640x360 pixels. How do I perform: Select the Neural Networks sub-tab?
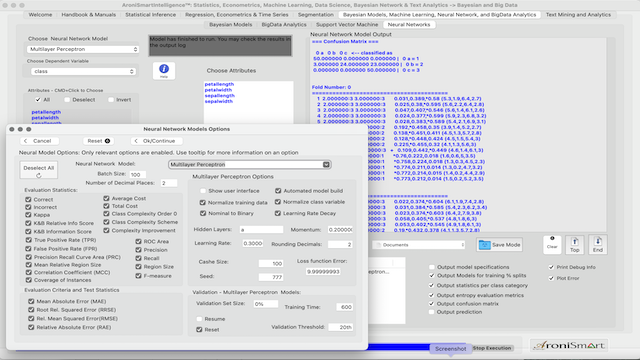coord(409,24)
